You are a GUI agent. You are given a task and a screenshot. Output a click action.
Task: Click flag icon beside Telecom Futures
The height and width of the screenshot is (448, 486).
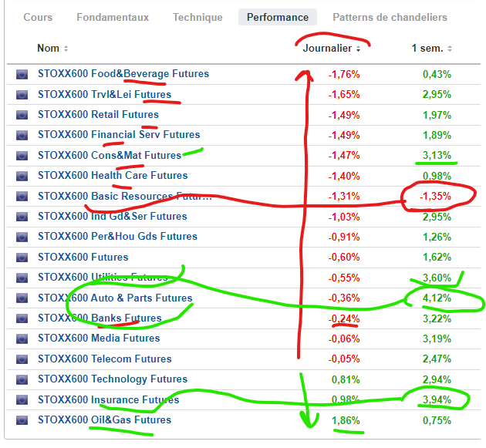tap(22, 359)
